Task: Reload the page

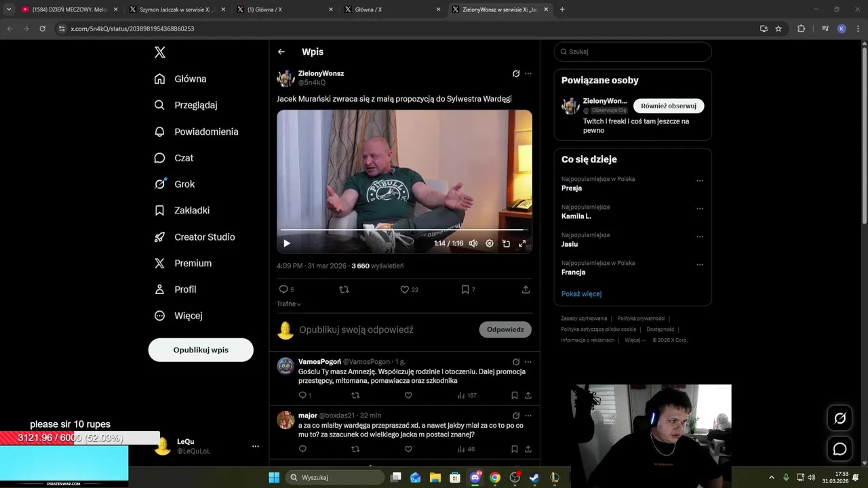Action: (42, 28)
